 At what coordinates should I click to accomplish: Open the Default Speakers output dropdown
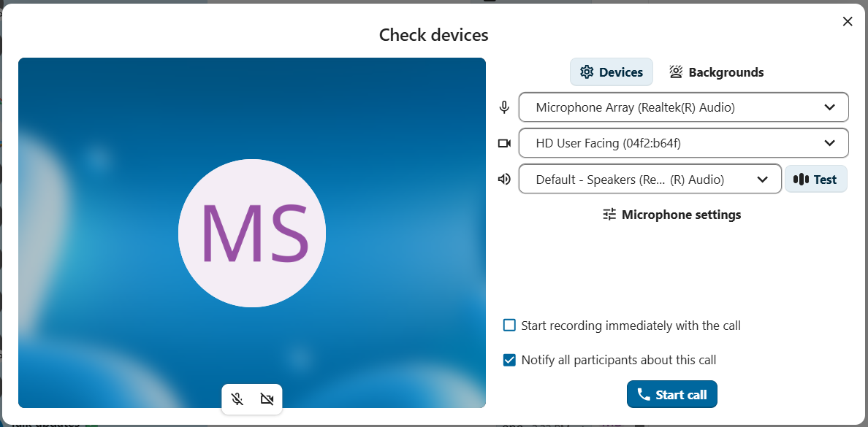click(x=650, y=180)
